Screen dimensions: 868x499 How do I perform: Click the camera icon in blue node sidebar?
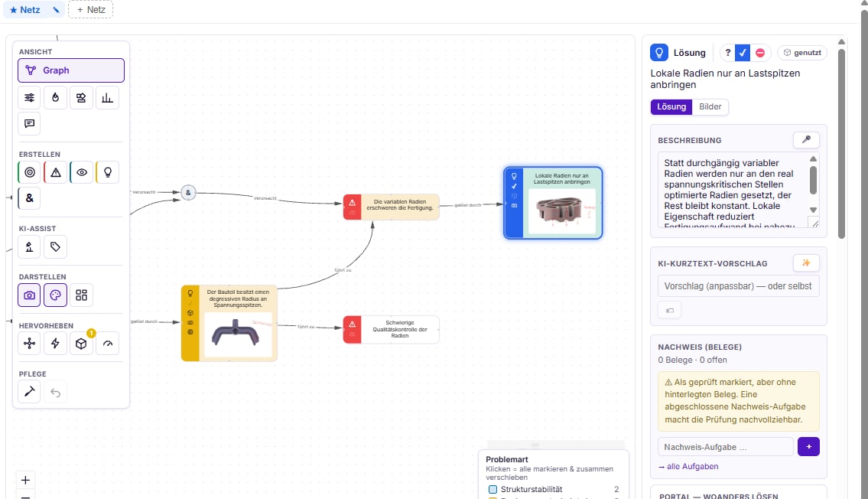(x=514, y=205)
